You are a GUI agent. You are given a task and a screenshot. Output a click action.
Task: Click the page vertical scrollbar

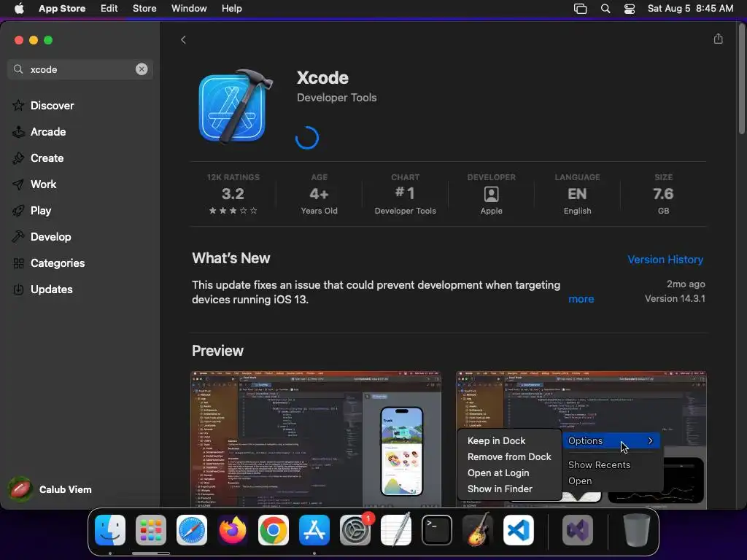(741, 79)
